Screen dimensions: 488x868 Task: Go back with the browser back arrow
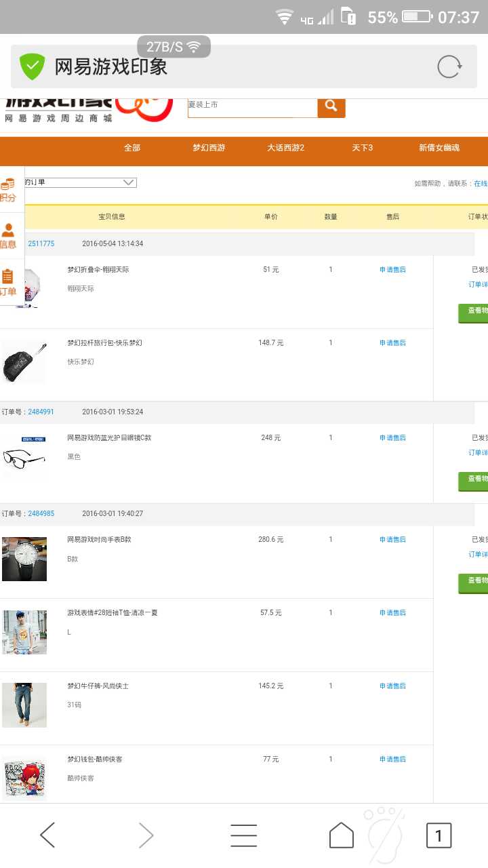pyautogui.click(x=47, y=835)
